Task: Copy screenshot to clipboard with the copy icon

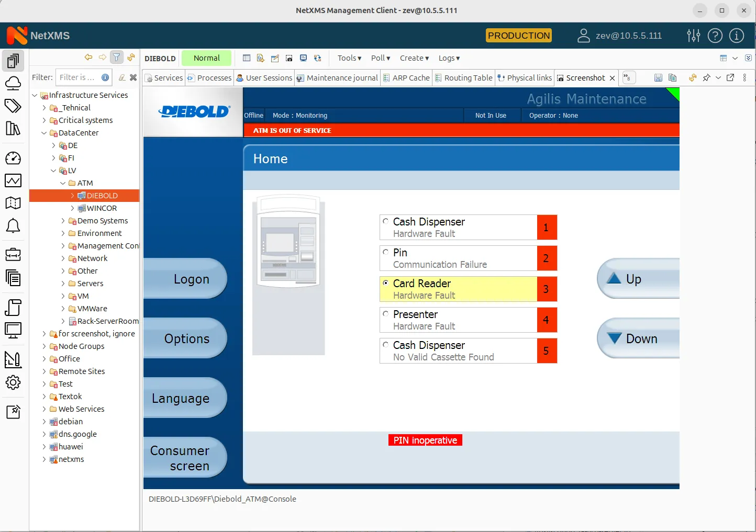Action: click(x=673, y=77)
